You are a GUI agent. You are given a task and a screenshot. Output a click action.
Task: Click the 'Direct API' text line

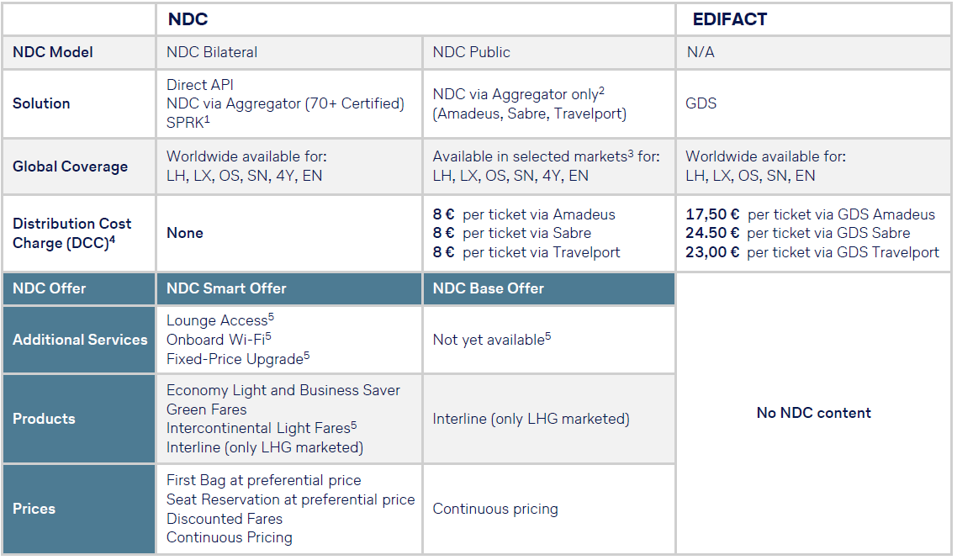200,84
